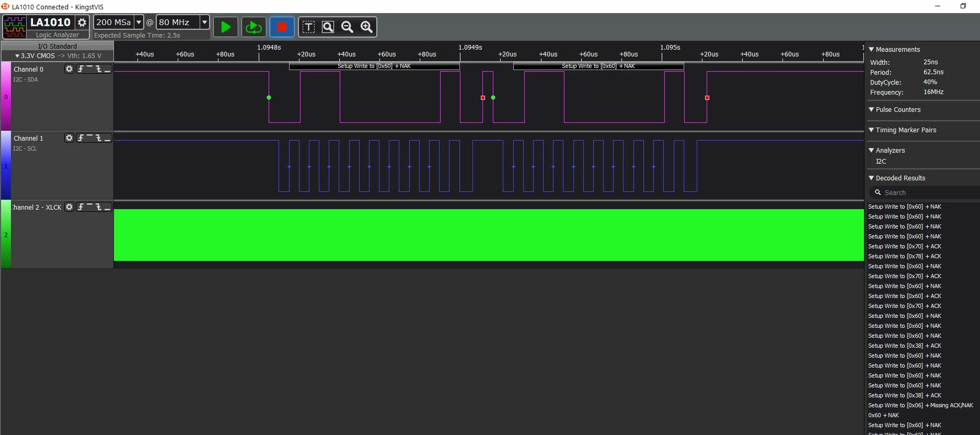Zoom to fit with boxed magnifier icon
980x435 pixels.
coord(328,27)
